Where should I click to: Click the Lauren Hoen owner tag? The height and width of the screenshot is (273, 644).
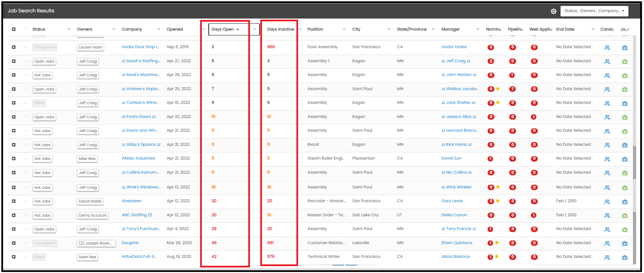90,47
